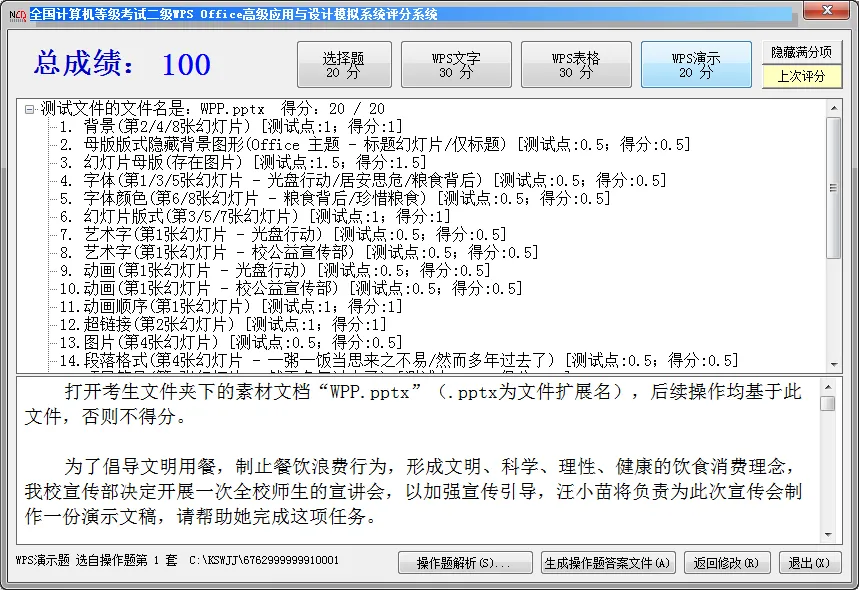
Task: Click the description pane scrollbar thumb
Action: (x=828, y=403)
